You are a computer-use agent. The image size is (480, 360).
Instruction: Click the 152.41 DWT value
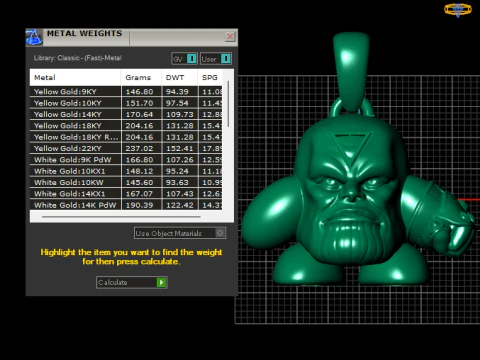180,148
